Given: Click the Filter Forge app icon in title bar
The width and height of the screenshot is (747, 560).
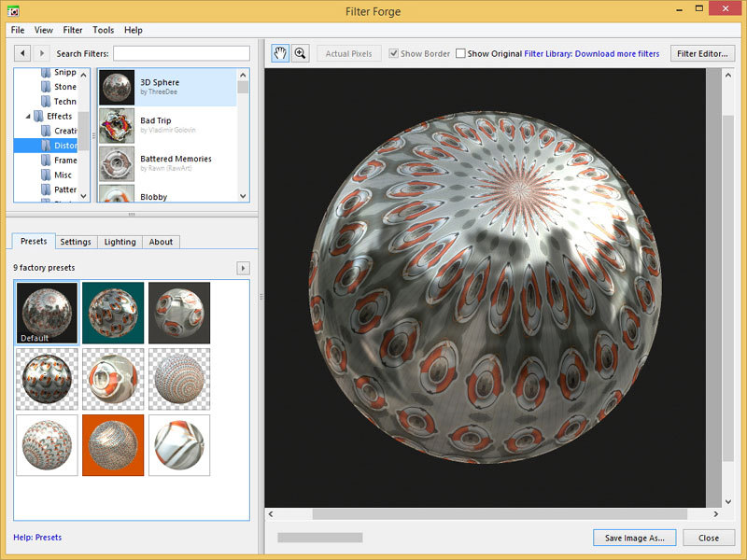Looking at the screenshot, I should (x=13, y=10).
